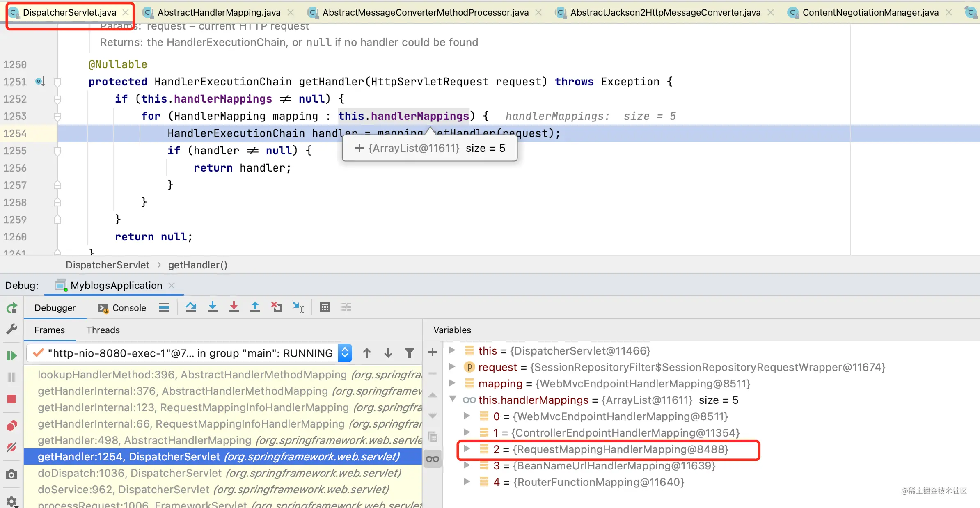Open View Breakpoints dialog icon

click(12, 426)
